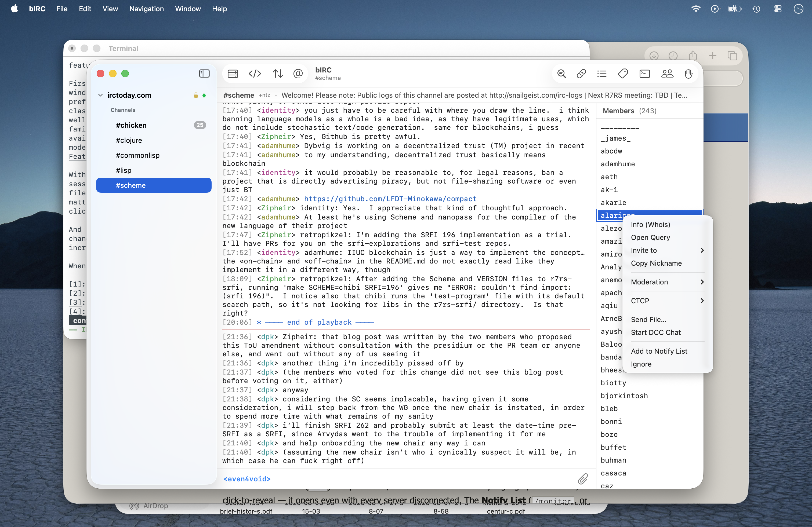Screen dimensions: 812x527
Task: Click the lock icon next to irctoday.com
Action: (x=196, y=95)
